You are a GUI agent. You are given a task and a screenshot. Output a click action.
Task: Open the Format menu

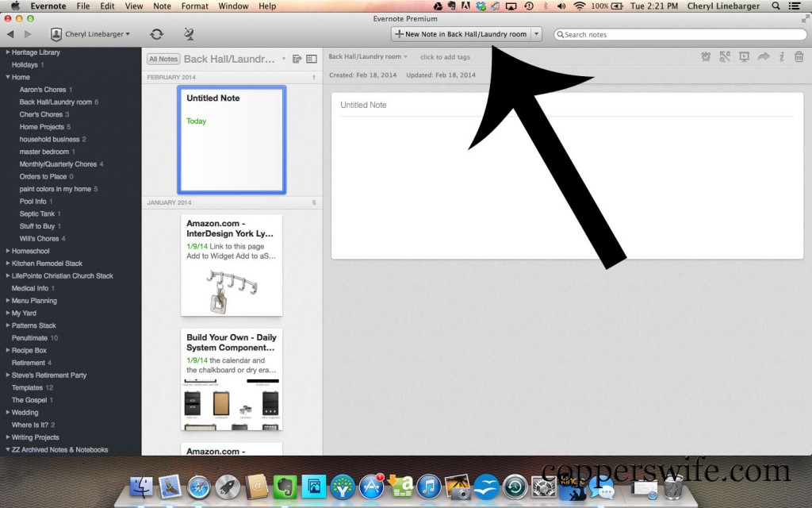pos(195,6)
